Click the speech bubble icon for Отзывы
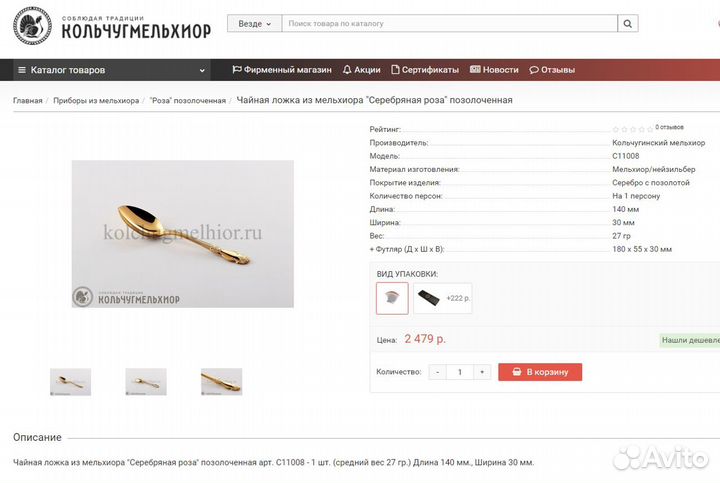 [x=534, y=70]
